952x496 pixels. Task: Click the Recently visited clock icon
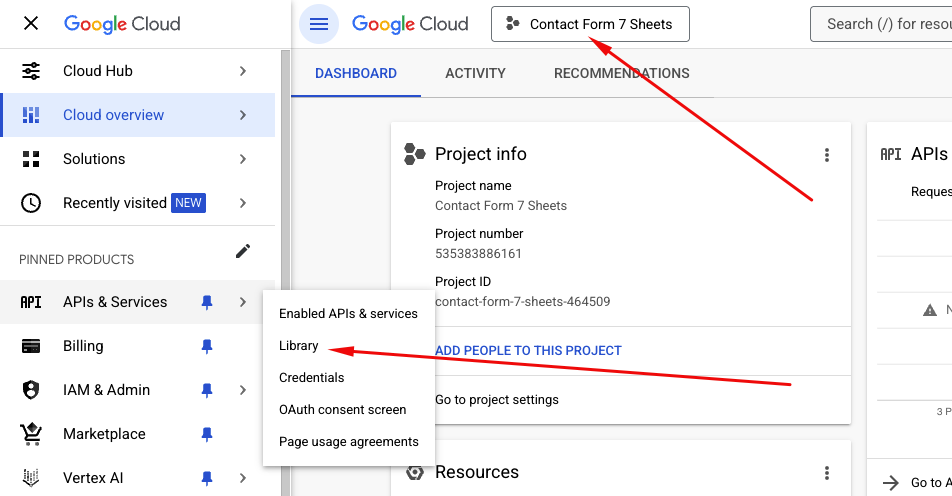click(31, 203)
